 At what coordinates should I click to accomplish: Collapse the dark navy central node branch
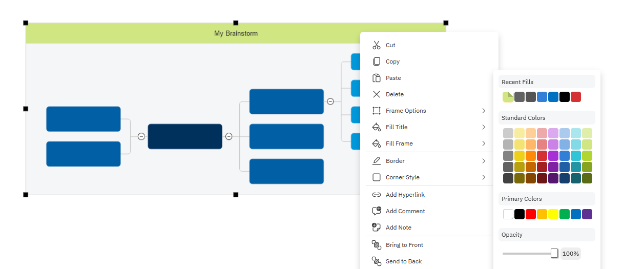point(229,136)
